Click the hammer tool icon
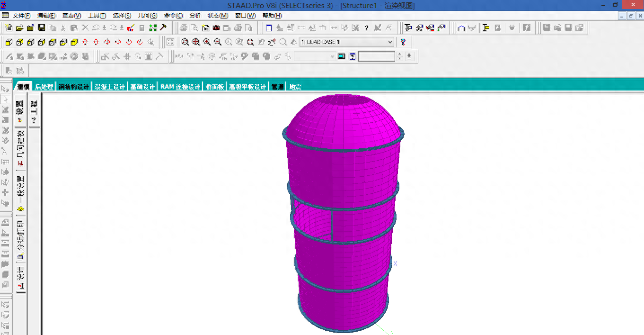Image resolution: width=644 pixels, height=335 pixels. [x=163, y=28]
